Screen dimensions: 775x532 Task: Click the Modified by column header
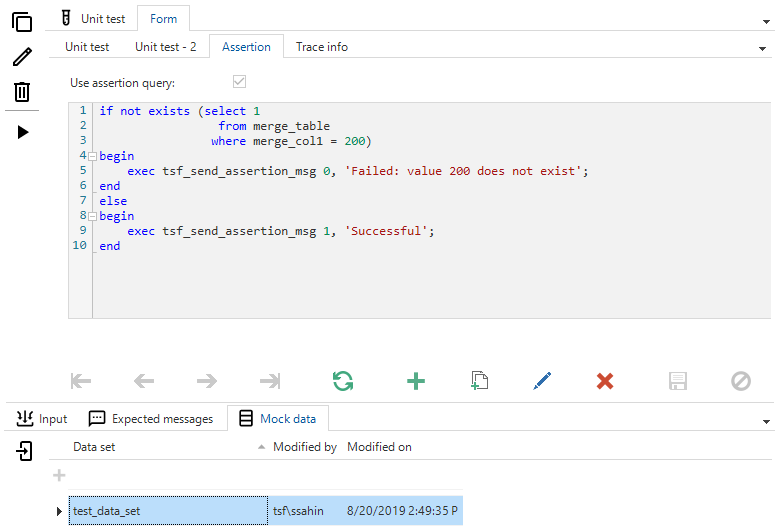click(x=304, y=447)
